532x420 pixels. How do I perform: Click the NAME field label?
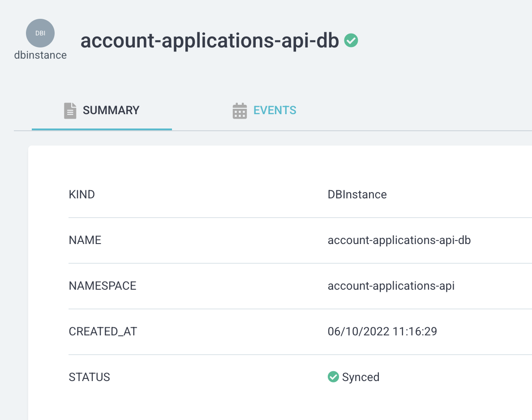[85, 240]
